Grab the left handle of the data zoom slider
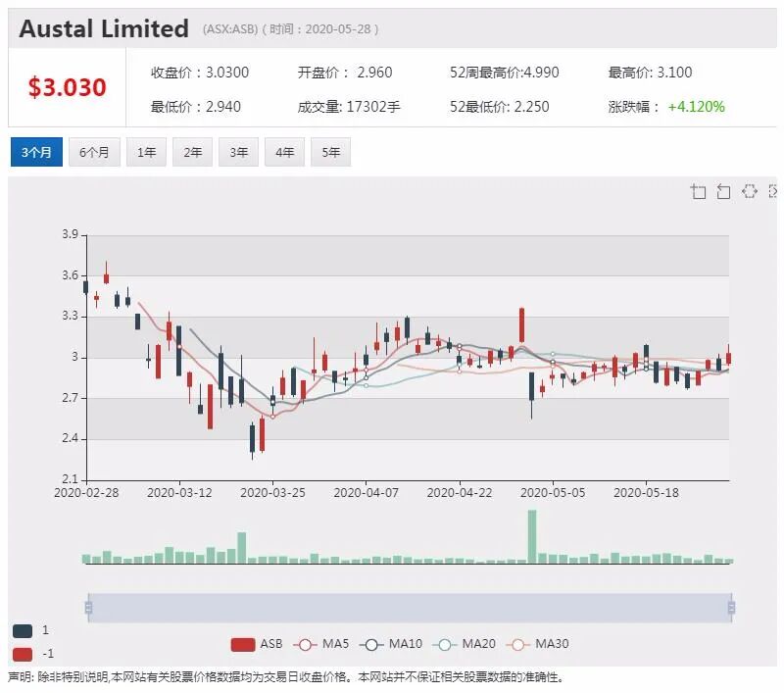 (88, 608)
